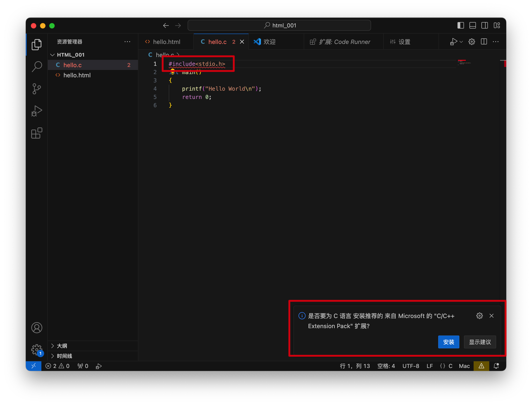Viewport: 532px width, 405px height.
Task: Click the minimap code overview
Action: tap(464, 62)
